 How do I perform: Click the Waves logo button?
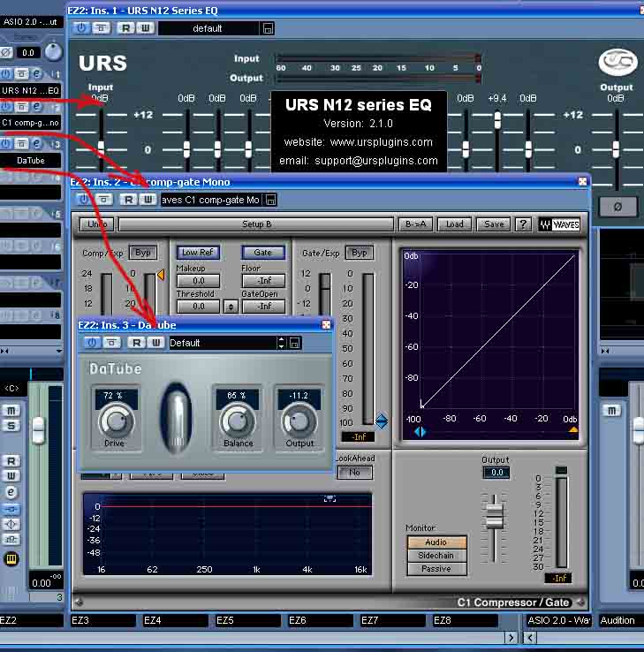559,224
